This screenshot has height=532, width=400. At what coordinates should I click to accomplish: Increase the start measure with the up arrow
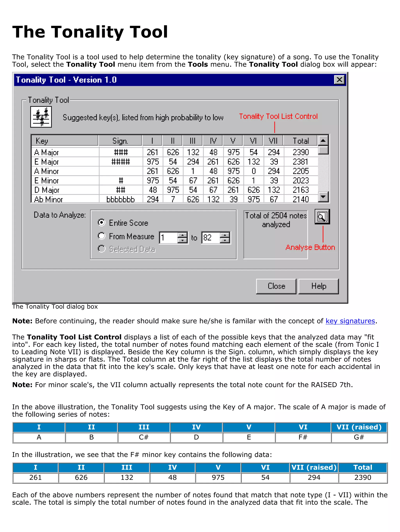182,235
